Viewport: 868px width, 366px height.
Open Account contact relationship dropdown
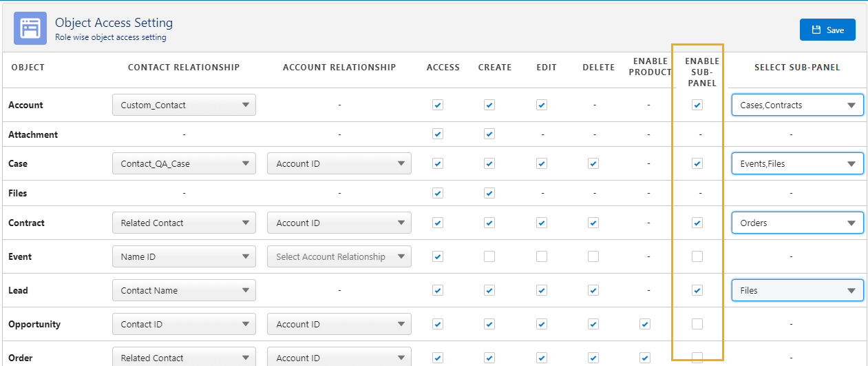tap(184, 105)
